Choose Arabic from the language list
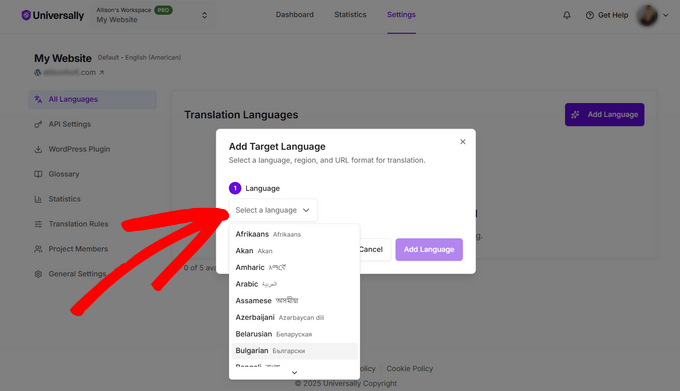Screen dimensions: 680x391 click(x=294, y=284)
